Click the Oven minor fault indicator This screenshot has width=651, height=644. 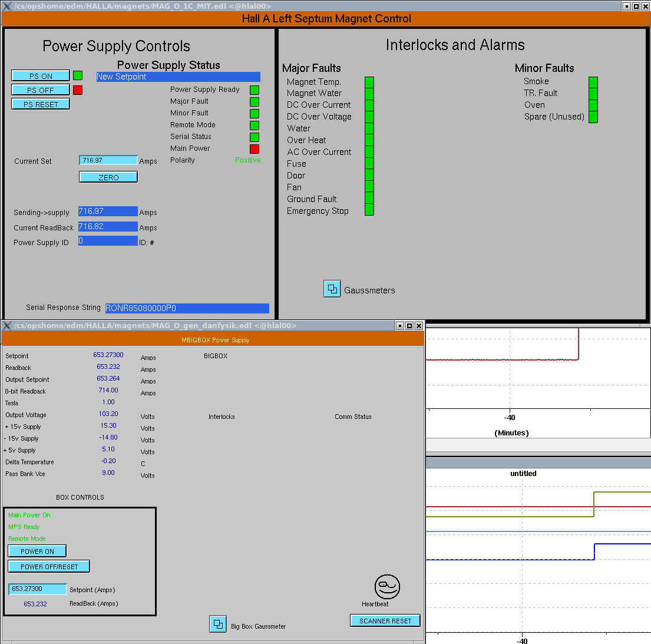click(x=593, y=105)
